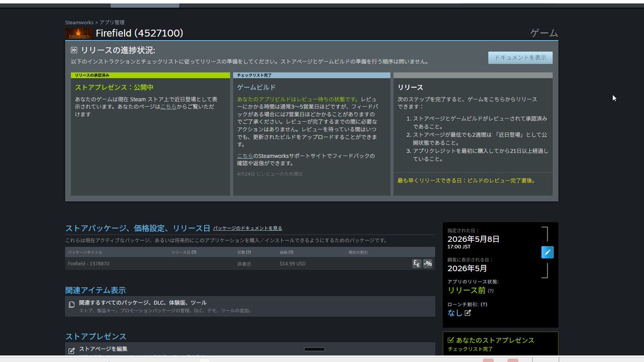Click the 2026年5月8日 designated date text
The height and width of the screenshot is (362, 644).
[x=474, y=239]
